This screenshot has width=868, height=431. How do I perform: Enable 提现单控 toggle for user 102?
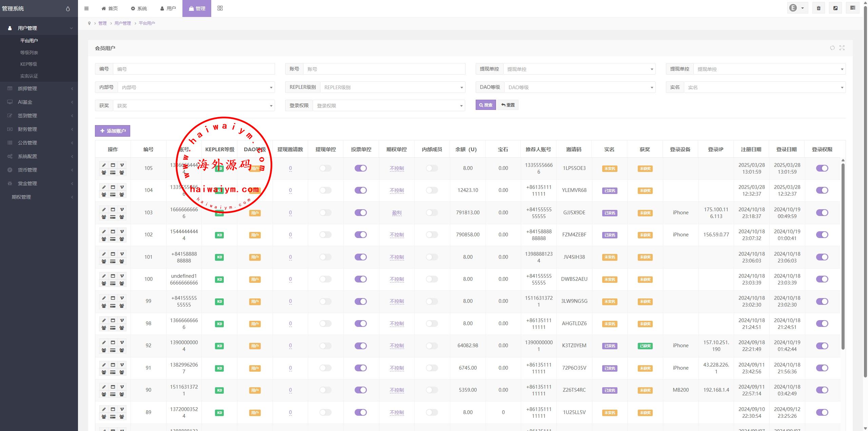pos(325,235)
